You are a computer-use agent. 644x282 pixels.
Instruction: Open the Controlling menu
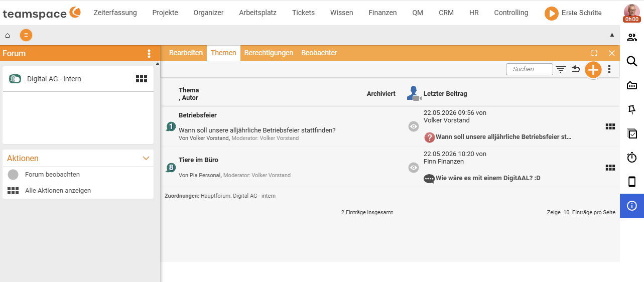[511, 13]
